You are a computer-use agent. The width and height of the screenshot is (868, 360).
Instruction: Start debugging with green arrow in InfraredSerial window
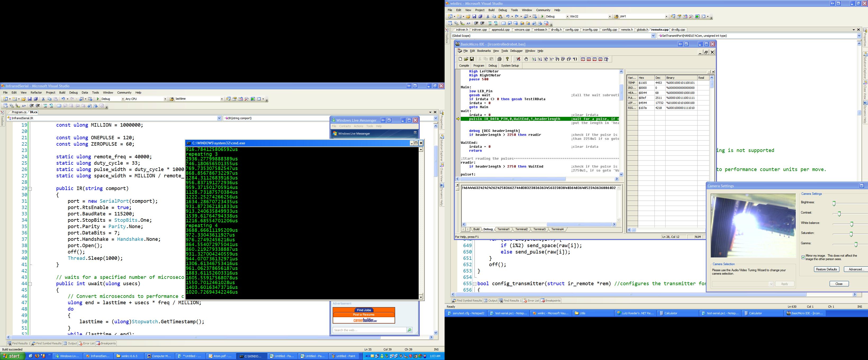(x=98, y=99)
